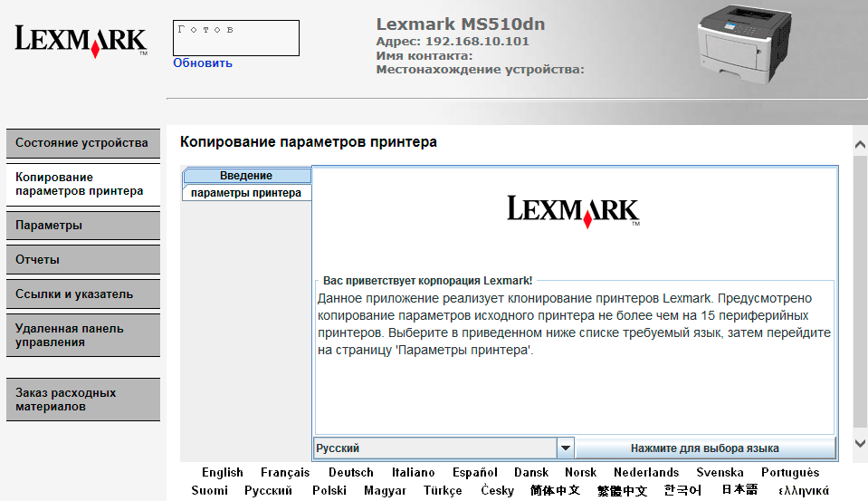868x501 pixels.
Task: Click Вас приветствует корпорация Lexmark! caption
Action: pyautogui.click(x=427, y=281)
